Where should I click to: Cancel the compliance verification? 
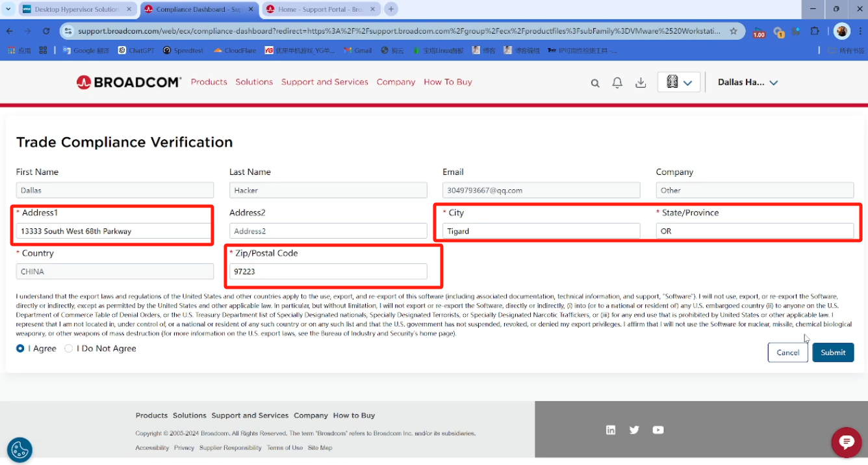(788, 352)
